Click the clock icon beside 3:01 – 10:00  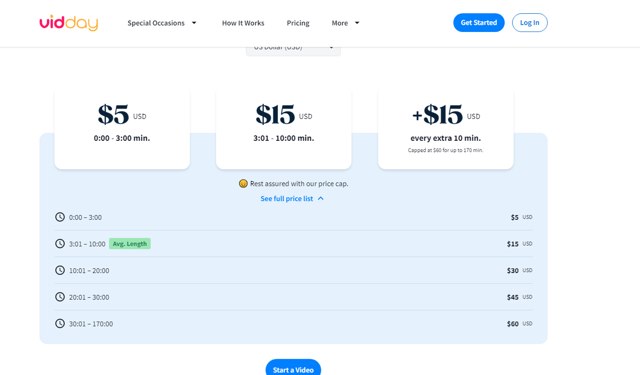click(x=60, y=244)
